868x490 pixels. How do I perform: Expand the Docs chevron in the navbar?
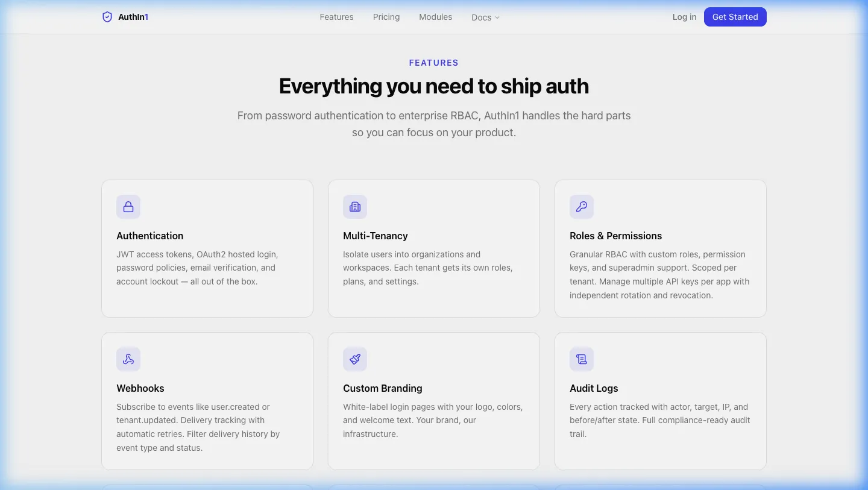497,17
